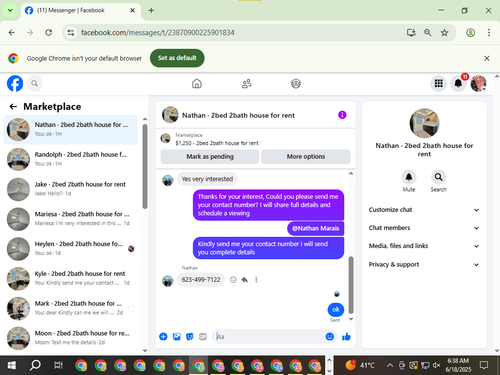Open Moon 2bed 2bath house conversation
This screenshot has height=375, width=500.
click(x=71, y=338)
